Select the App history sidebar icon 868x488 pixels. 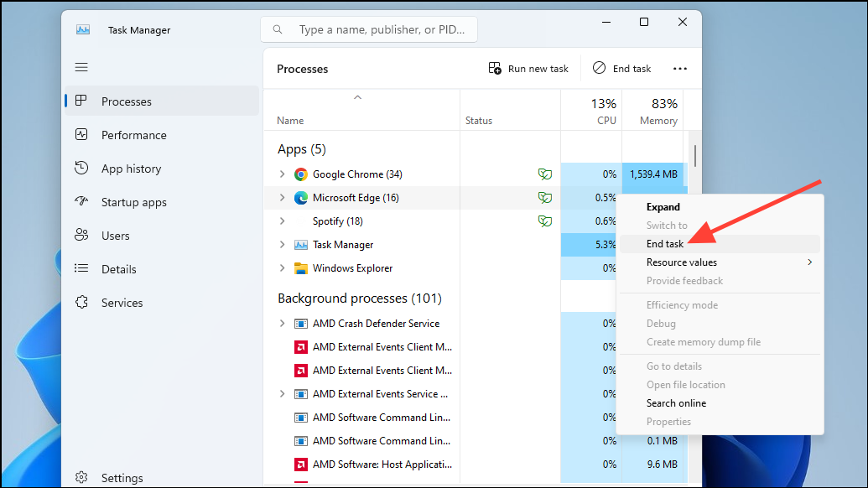[81, 169]
